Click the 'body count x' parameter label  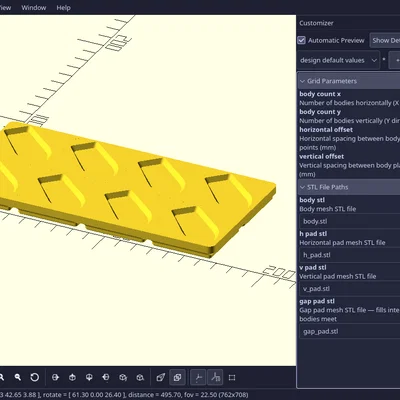[x=320, y=94]
